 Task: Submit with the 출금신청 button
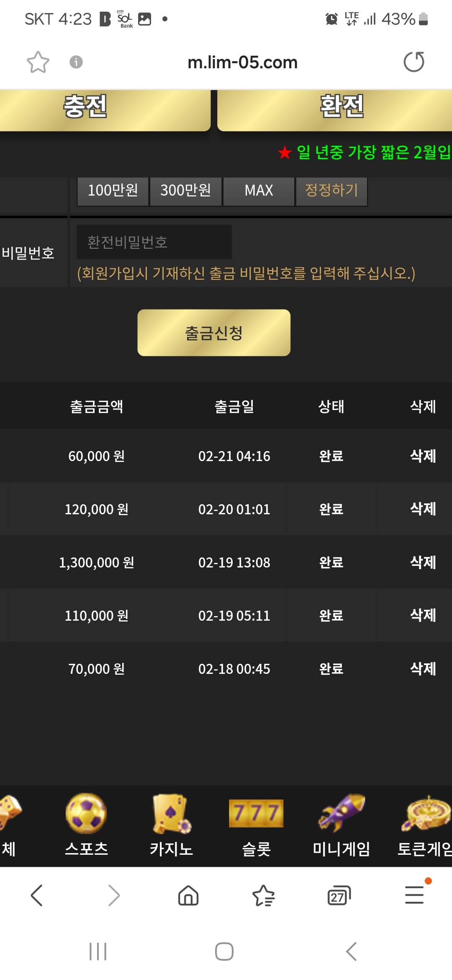(x=214, y=333)
